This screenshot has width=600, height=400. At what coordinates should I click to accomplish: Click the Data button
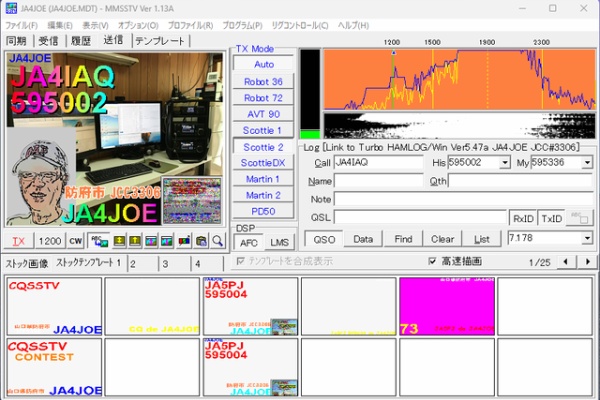pos(363,239)
